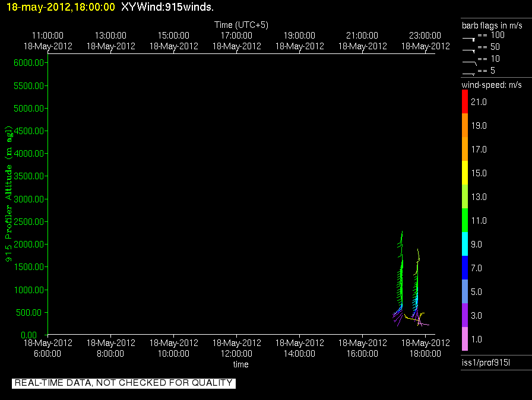Click the red 21.0 color bar segment
The height and width of the screenshot is (400, 532).
click(465, 101)
